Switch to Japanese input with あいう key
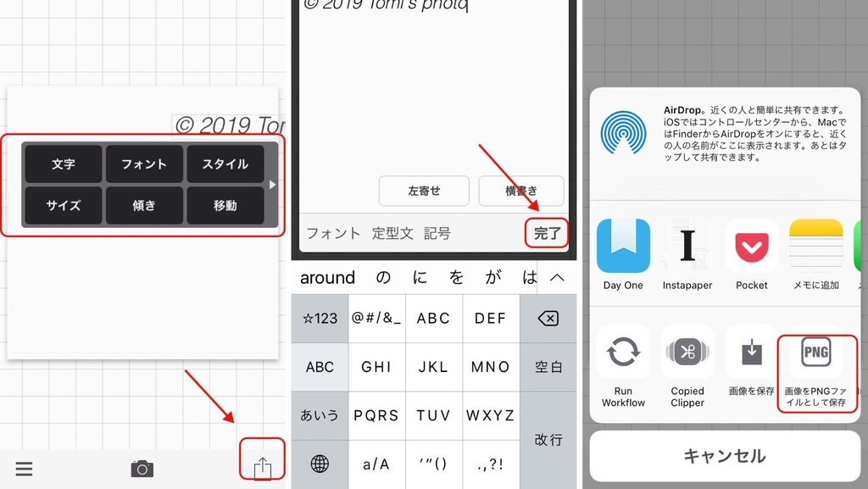This screenshot has width=868, height=489. 320,415
